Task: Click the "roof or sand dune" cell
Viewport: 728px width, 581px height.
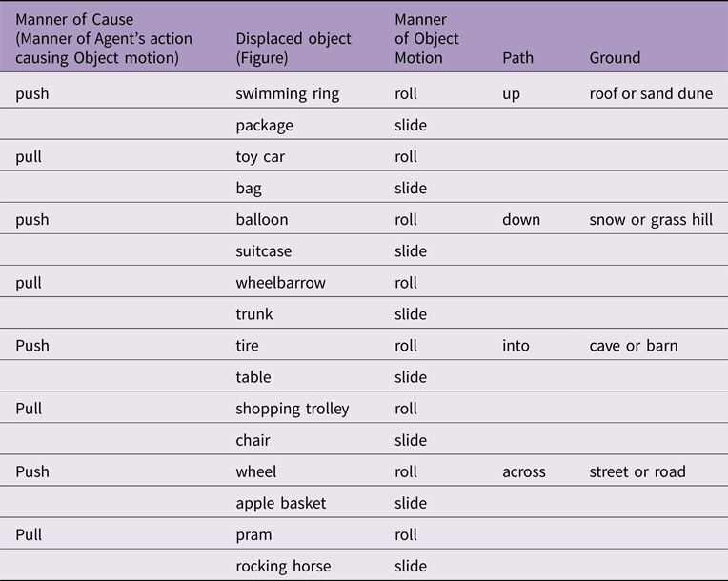Action: 651,94
